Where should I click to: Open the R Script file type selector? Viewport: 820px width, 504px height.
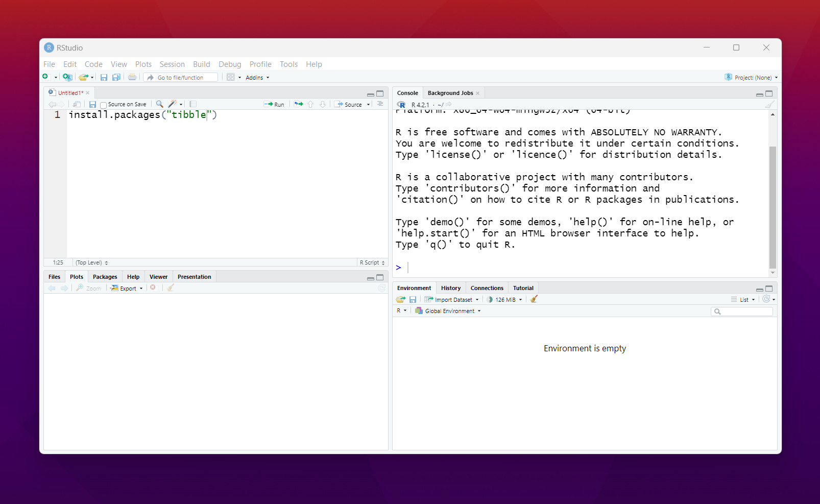coord(372,262)
